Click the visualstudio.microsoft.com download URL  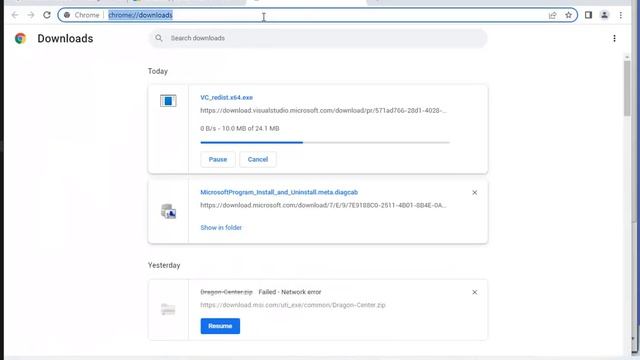323,110
